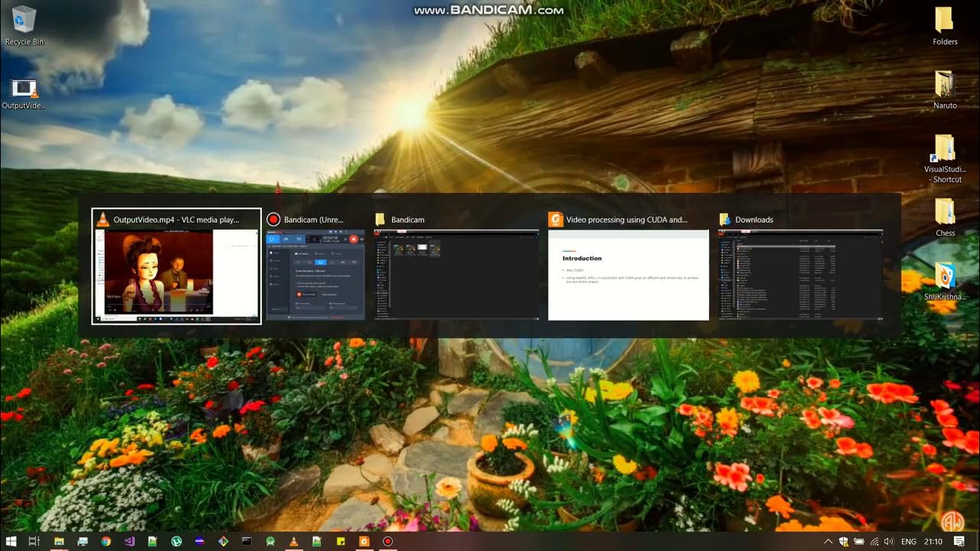The width and height of the screenshot is (980, 551).
Task: Open Eclipse from the taskbar
Action: pos(199,541)
